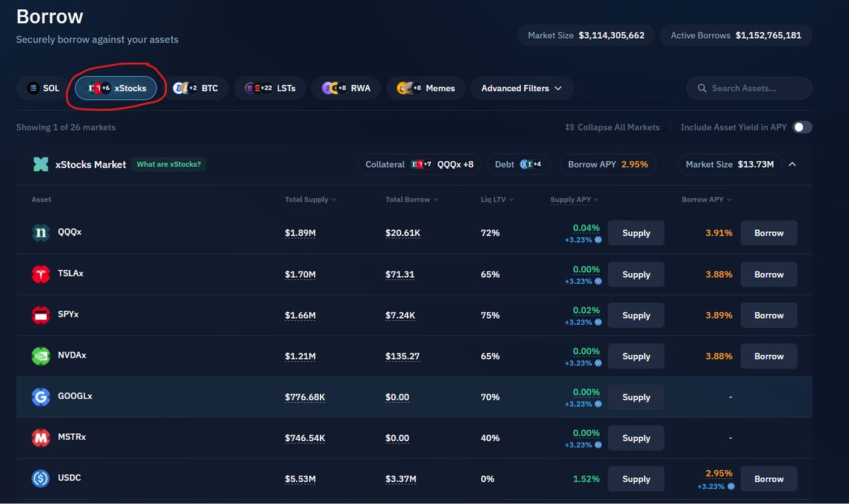The image size is (849, 504).
Task: Select the SOL filter tab
Action: (x=43, y=88)
